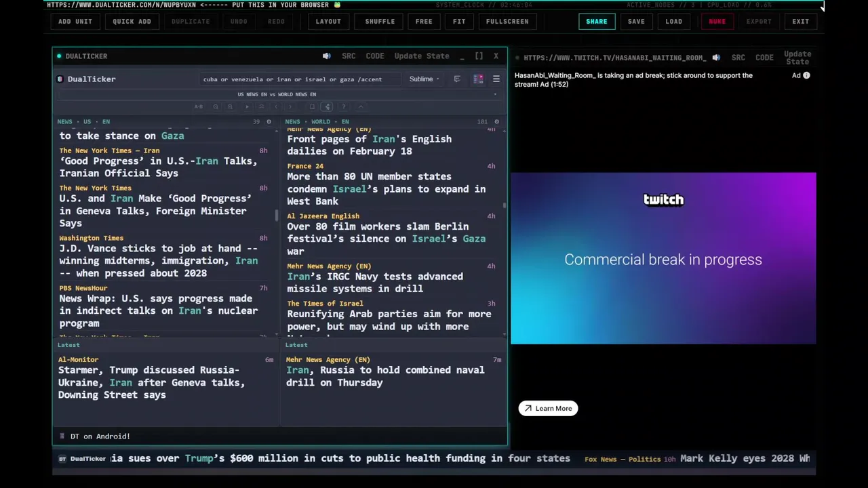The height and width of the screenshot is (488, 868).
Task: Click the previous arrow in ticker toolbar
Action: tap(275, 106)
